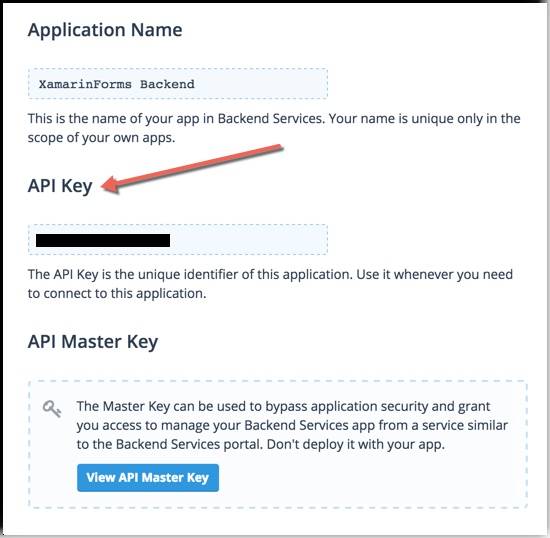Screen dimensions: 550x538
Task: Click the blacked-out API Key value
Action: tap(103, 241)
